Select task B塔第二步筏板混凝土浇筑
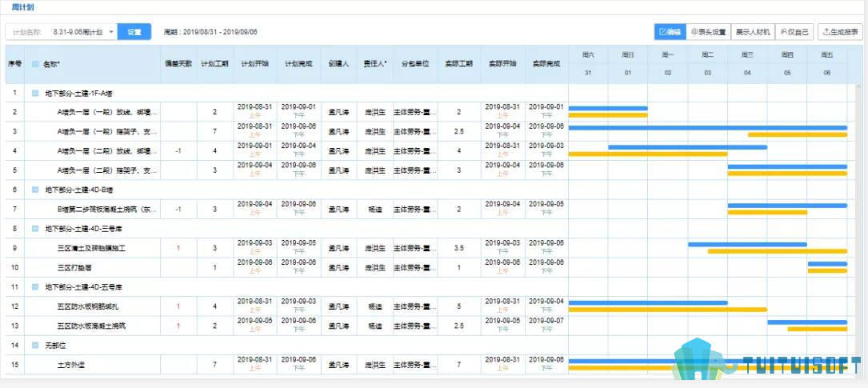Image resolution: width=868 pixels, height=388 pixels. click(107, 210)
